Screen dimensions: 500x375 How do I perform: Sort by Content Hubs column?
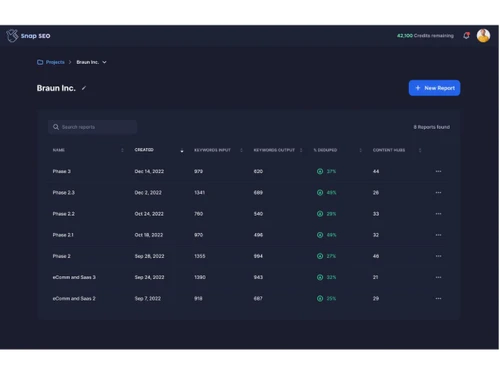(x=420, y=150)
